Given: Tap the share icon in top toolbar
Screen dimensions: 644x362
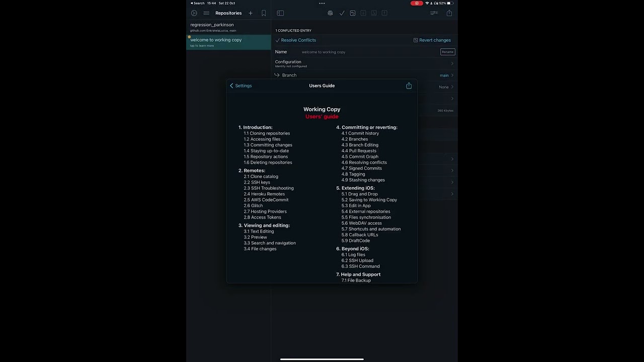Looking at the screenshot, I should click(x=449, y=13).
